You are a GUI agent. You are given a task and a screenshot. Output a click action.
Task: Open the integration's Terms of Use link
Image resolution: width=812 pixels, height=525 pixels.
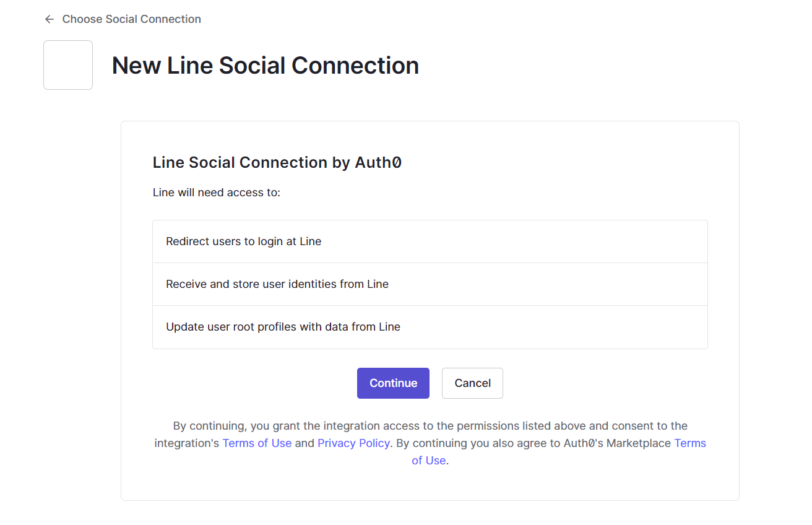[257, 443]
